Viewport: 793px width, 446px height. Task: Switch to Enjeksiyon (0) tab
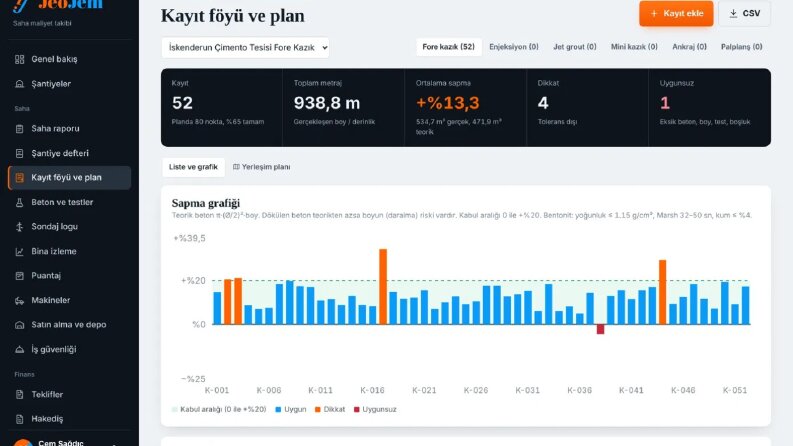point(514,47)
